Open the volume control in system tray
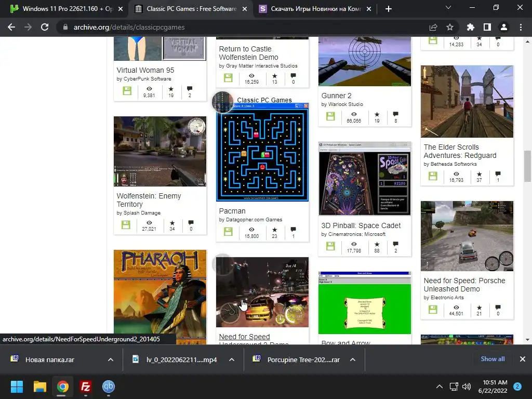Viewport: 532px width, 399px height. coord(467,387)
